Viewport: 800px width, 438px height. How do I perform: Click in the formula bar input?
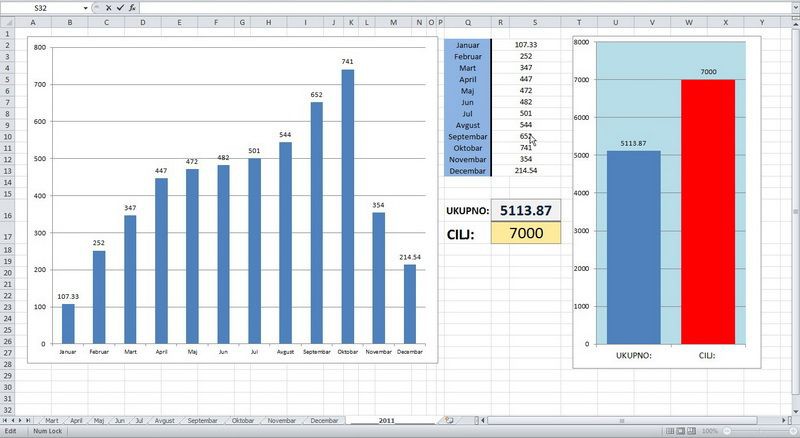(x=464, y=8)
